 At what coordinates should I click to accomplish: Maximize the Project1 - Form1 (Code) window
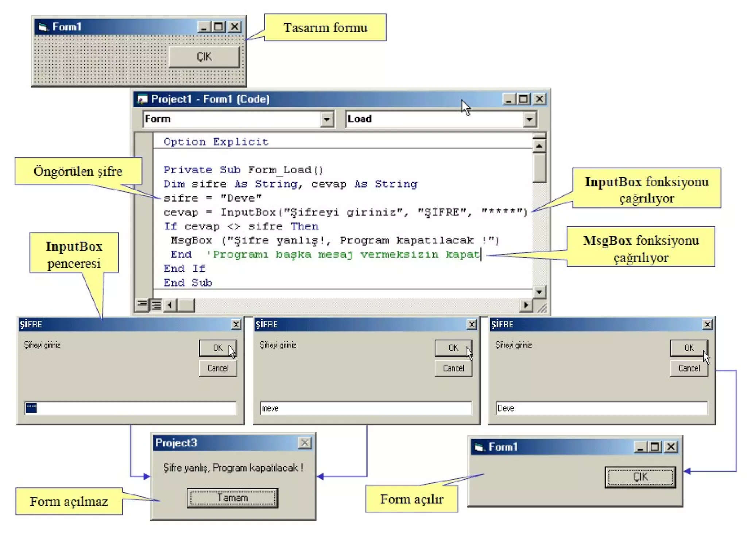tap(523, 99)
